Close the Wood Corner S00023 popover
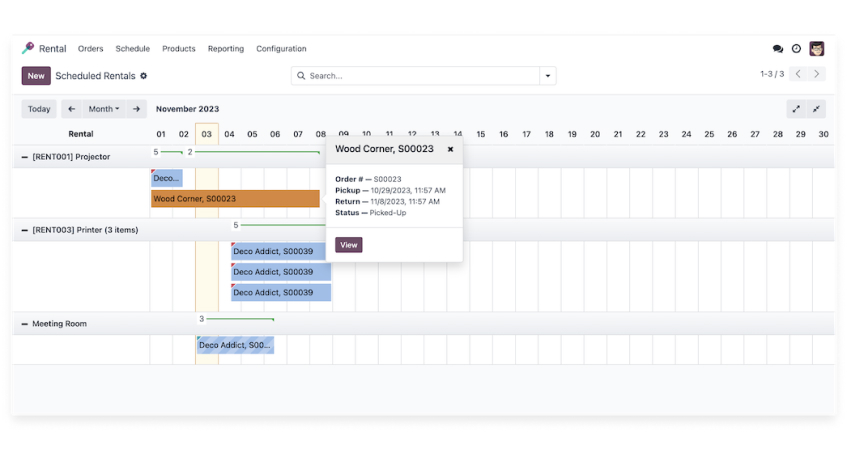The image size is (847, 460). coord(450,149)
